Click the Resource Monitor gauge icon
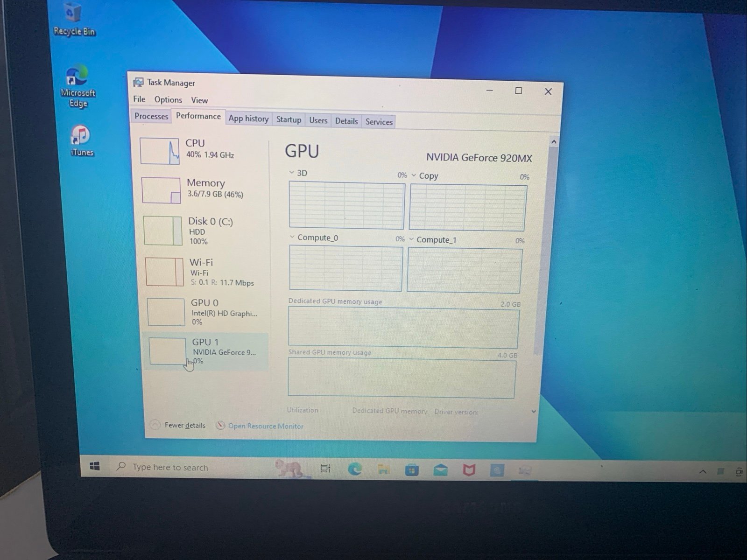Viewport: 747px width, 560px height. click(x=220, y=426)
